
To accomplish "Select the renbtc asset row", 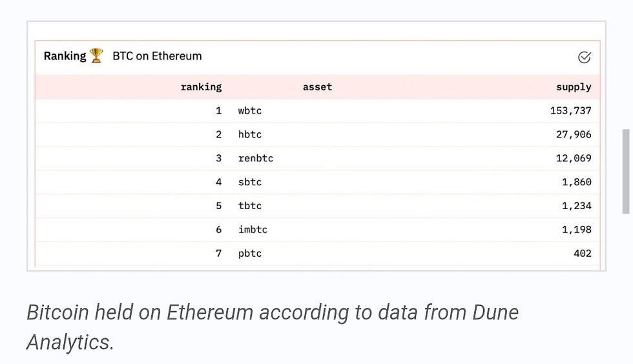I will [318, 158].
